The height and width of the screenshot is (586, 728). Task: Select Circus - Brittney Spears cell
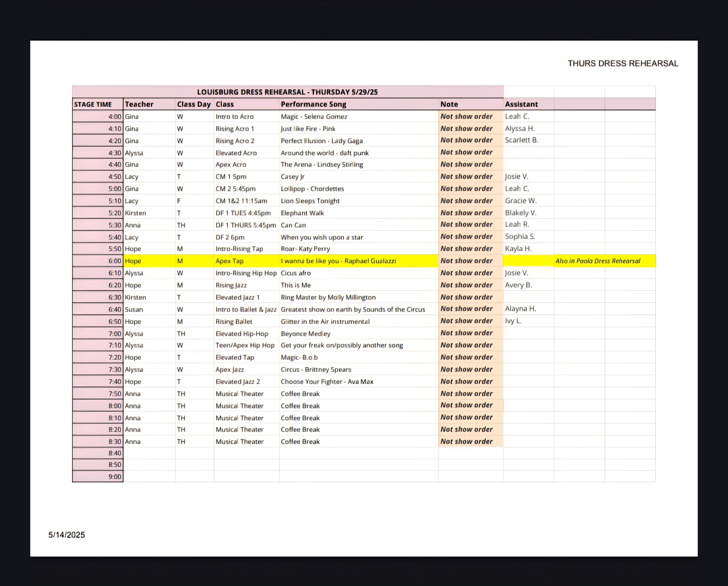pos(359,370)
